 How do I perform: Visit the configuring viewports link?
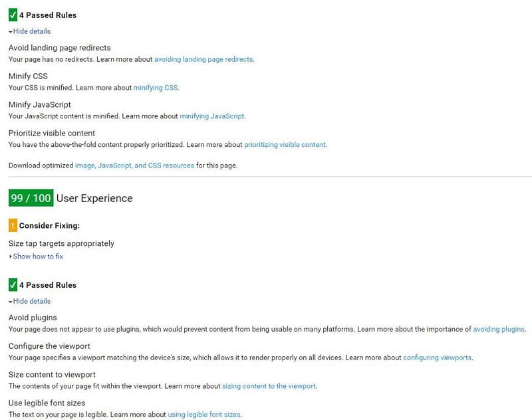point(437,358)
